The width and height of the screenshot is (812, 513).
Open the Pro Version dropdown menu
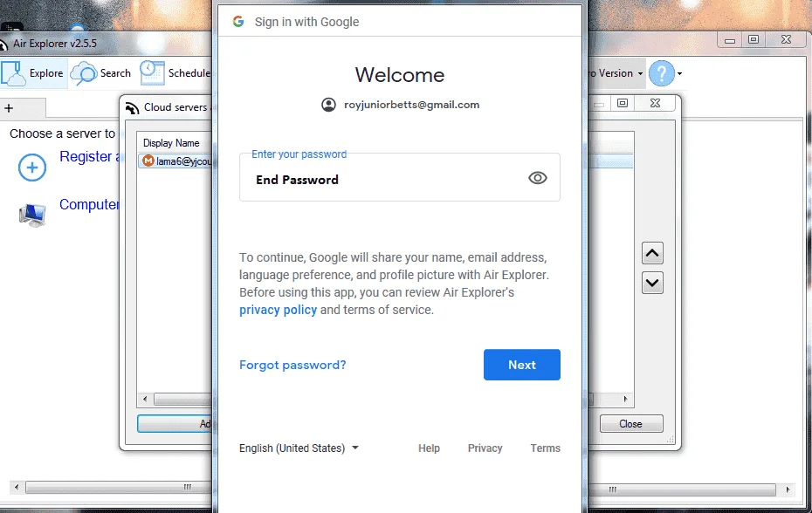coord(616,73)
